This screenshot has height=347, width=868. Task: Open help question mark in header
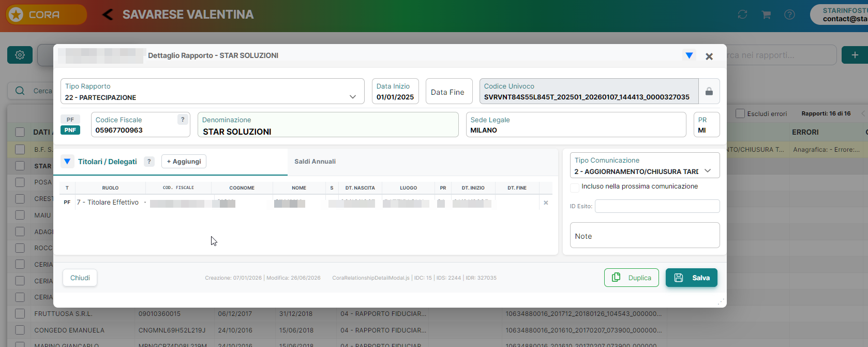(789, 15)
